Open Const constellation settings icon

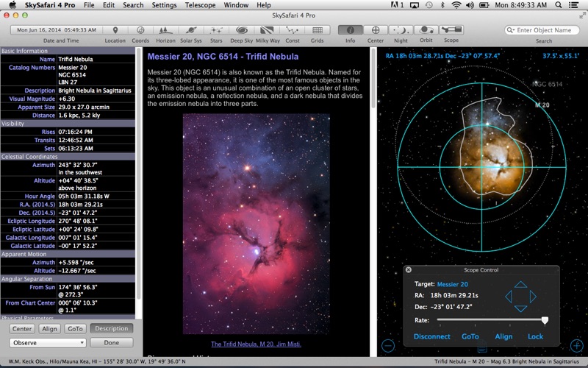292,30
